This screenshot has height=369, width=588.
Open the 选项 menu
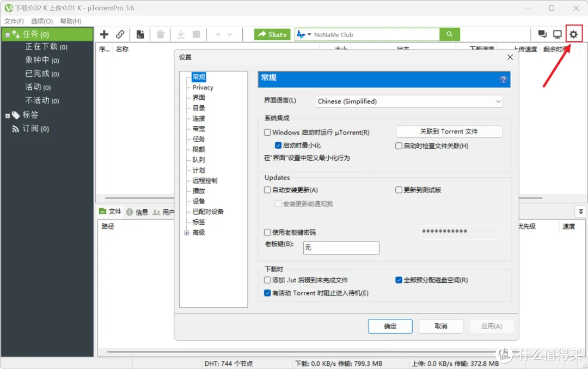point(41,21)
